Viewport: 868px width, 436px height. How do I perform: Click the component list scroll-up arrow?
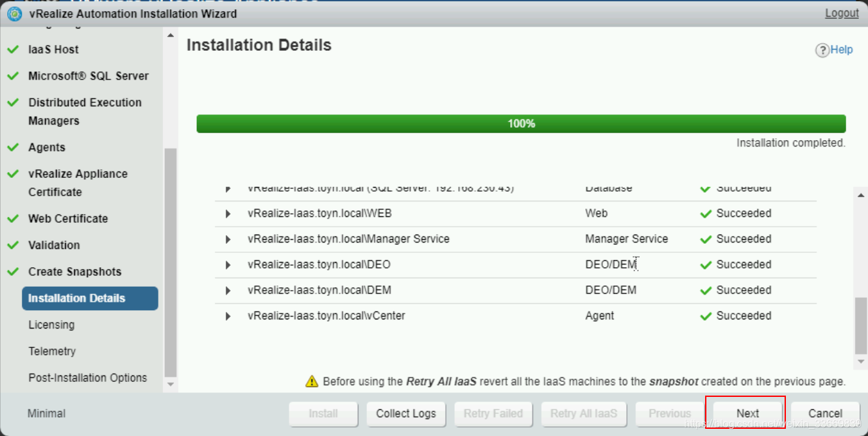click(861, 195)
